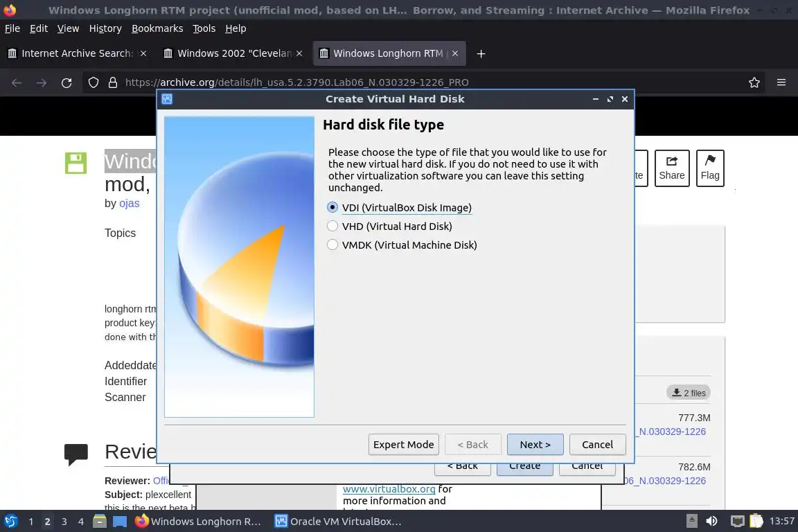798x532 pixels.
Task: Activate Windows Longhorn Firefox taskbar entry
Action: pyautogui.click(x=198, y=522)
